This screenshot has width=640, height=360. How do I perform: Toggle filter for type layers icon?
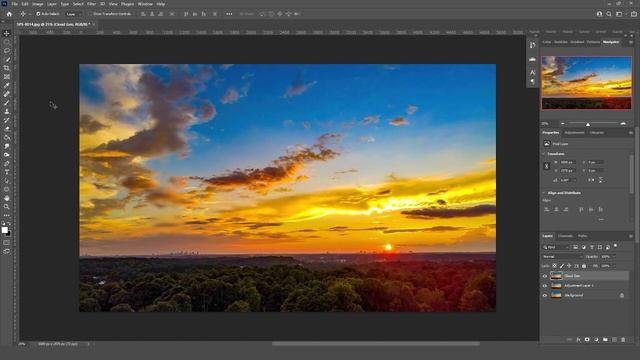pyautogui.click(x=592, y=247)
